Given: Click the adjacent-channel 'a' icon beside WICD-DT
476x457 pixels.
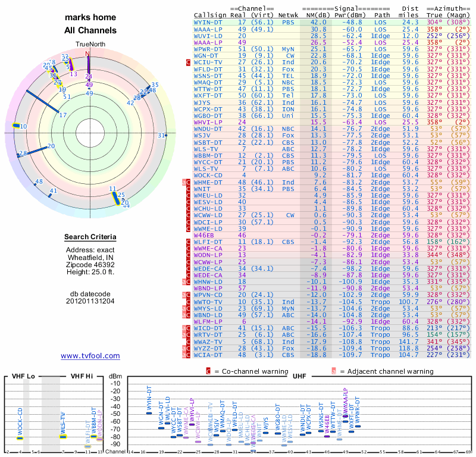Looking at the screenshot, I should tap(184, 328).
